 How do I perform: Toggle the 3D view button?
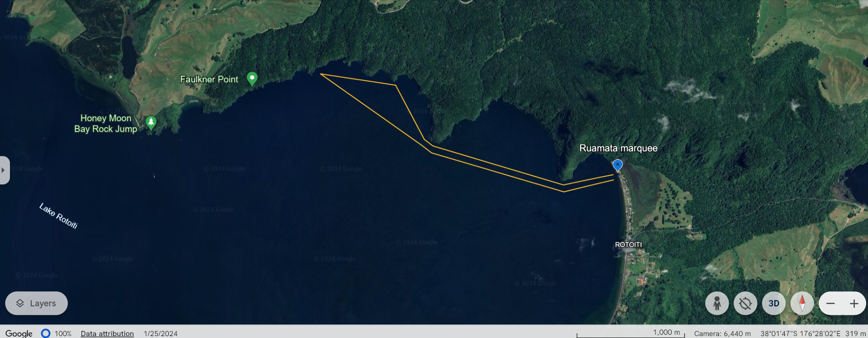pyautogui.click(x=774, y=303)
